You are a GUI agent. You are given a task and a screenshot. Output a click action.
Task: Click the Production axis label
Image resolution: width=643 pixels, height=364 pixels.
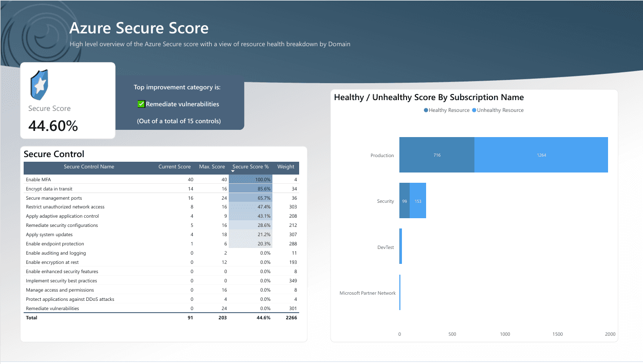[382, 156]
